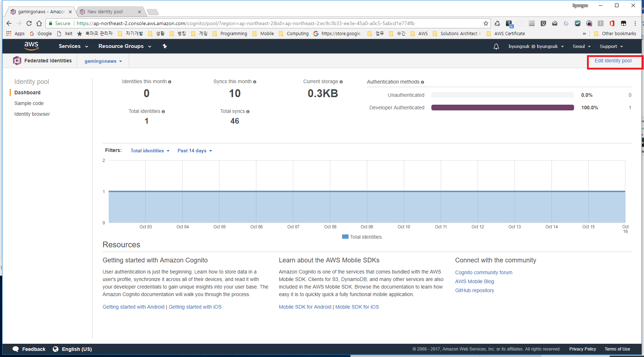Open Privacy Policy in footer
This screenshot has width=644, height=357.
pyautogui.click(x=582, y=349)
